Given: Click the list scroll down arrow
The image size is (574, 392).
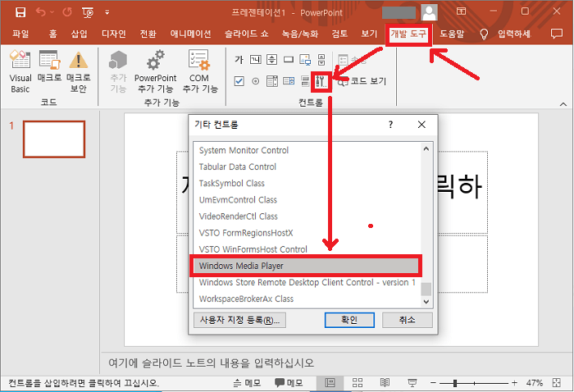Looking at the screenshot, I should point(426,302).
